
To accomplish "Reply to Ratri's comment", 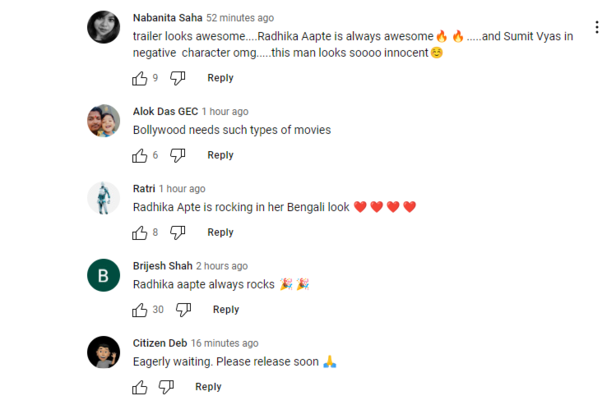I will coord(220,232).
